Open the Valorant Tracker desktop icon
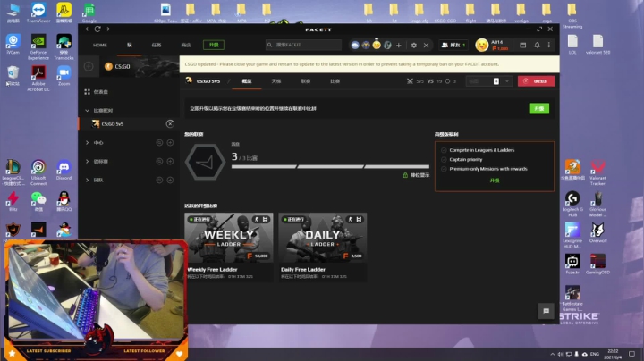 [x=598, y=172]
